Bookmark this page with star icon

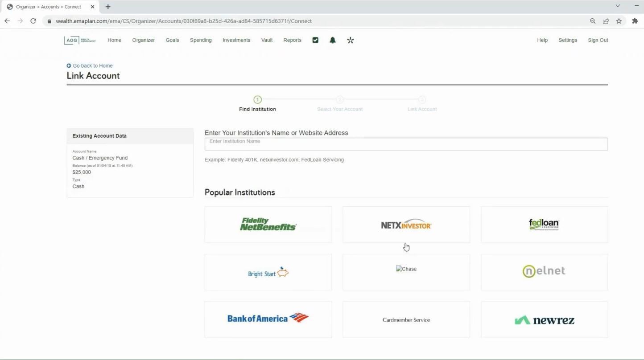point(619,21)
